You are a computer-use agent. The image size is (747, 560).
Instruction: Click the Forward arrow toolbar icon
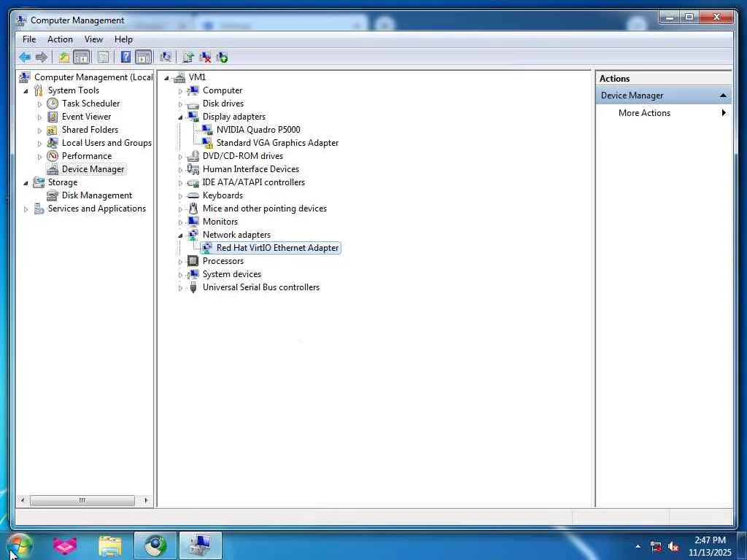[42, 58]
